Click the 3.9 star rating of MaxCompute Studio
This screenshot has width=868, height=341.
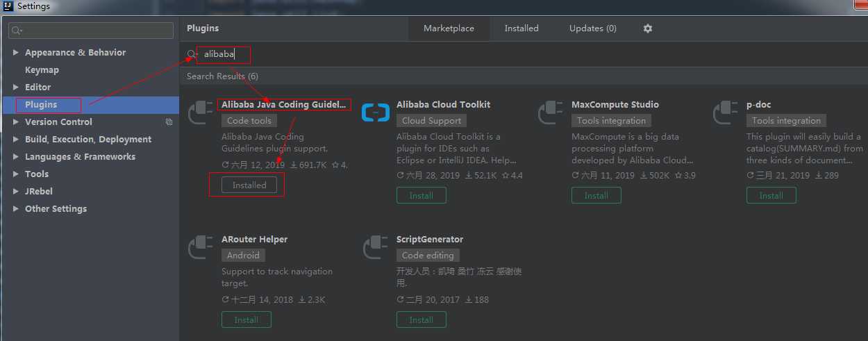pos(685,176)
